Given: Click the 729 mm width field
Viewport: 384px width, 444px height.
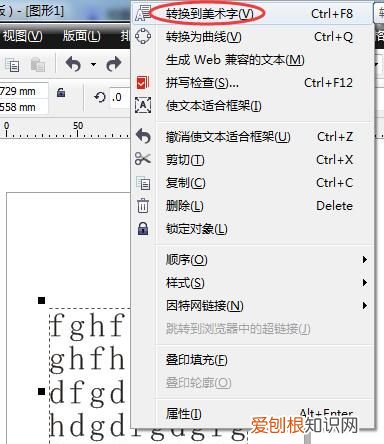Looking at the screenshot, I should point(23,91).
